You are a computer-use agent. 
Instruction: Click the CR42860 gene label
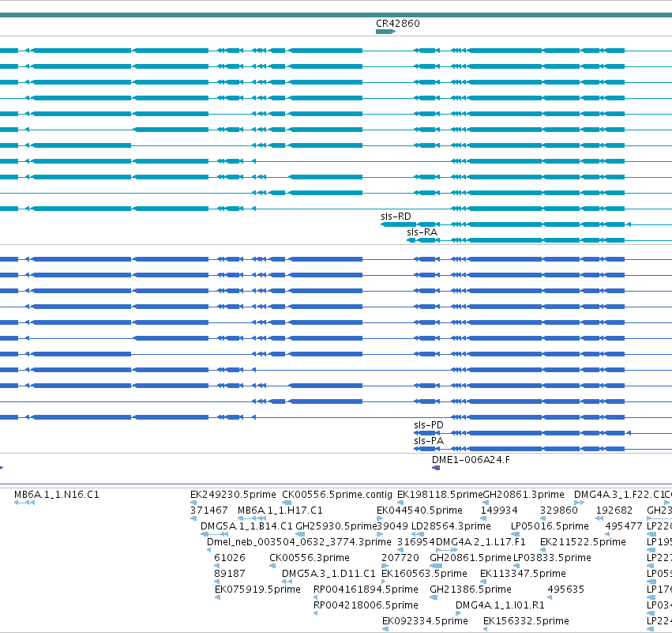tap(398, 24)
